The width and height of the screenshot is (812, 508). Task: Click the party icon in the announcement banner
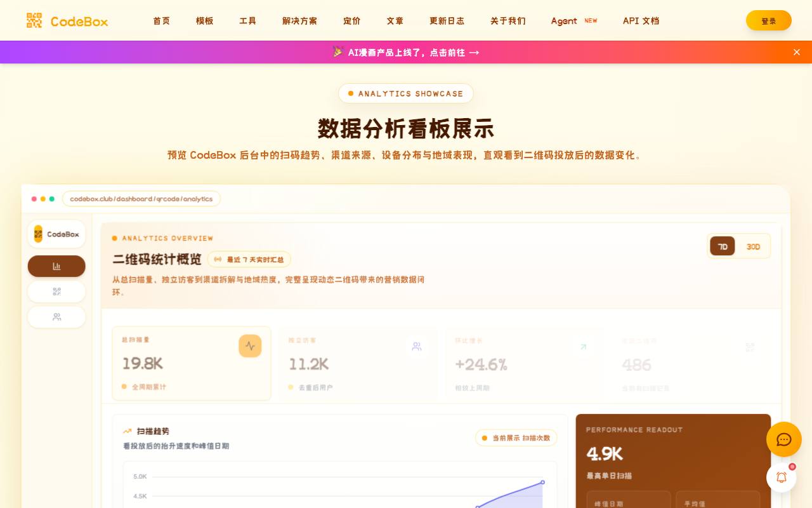tap(338, 52)
